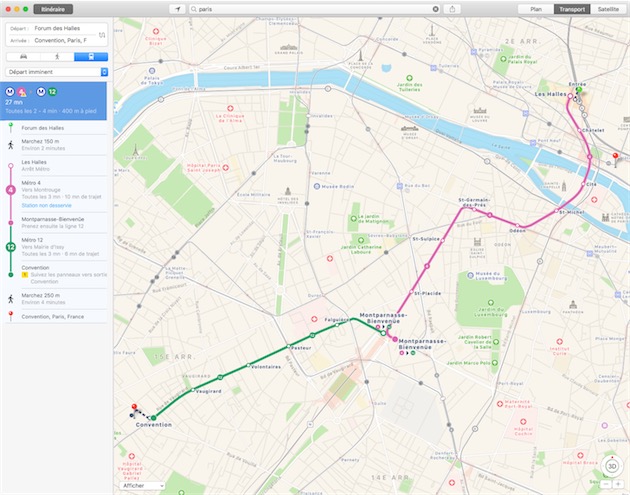
Task: Click the current location arrow icon
Action: coord(177,9)
